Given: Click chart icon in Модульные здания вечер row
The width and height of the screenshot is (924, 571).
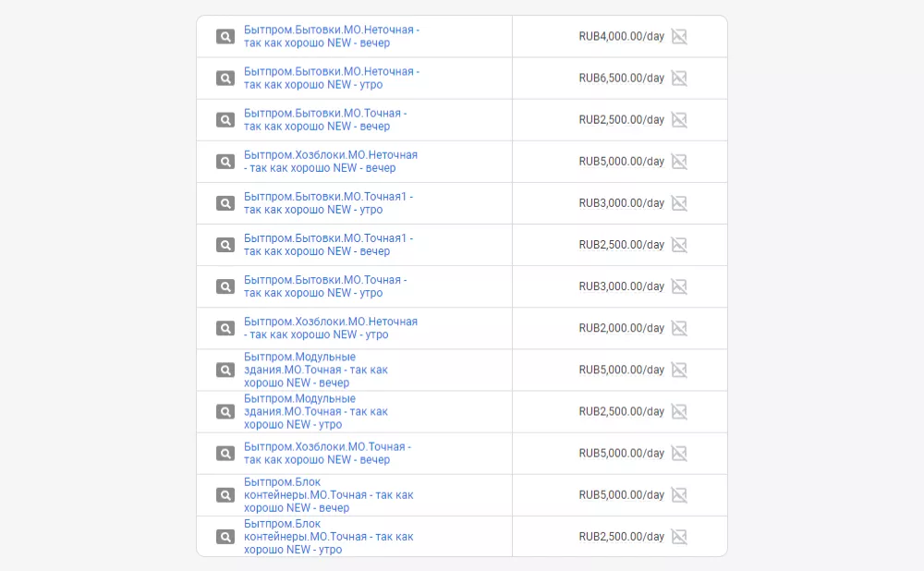Looking at the screenshot, I should tap(679, 371).
